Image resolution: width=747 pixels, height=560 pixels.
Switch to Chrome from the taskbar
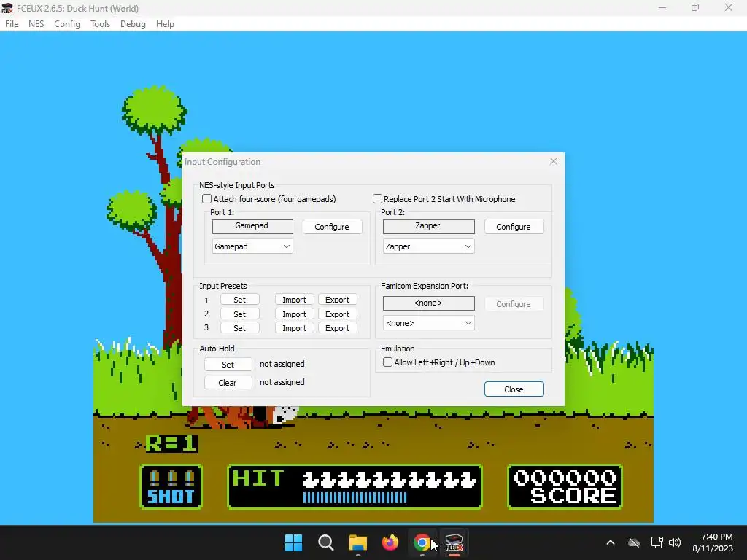pyautogui.click(x=422, y=542)
